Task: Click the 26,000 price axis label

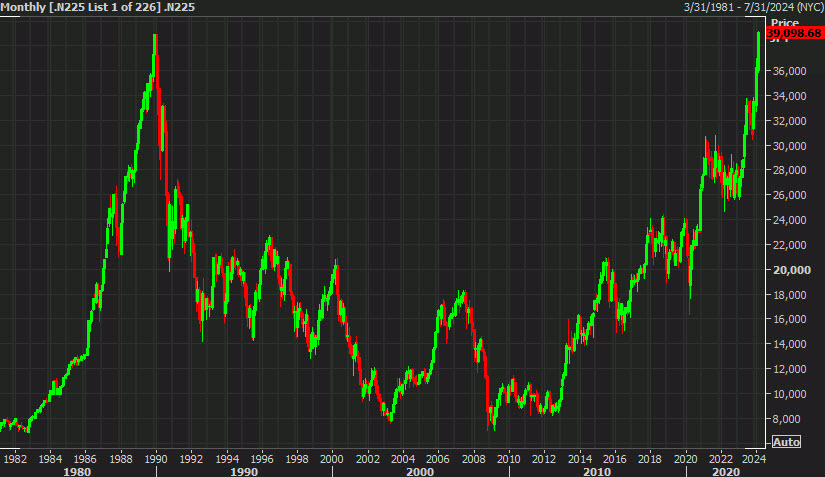Action: tap(789, 195)
